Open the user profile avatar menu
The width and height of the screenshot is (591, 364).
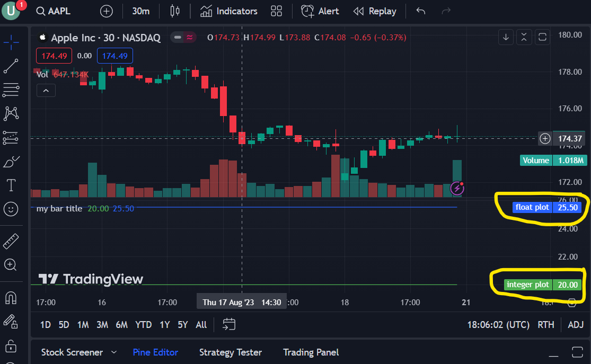pyautogui.click(x=11, y=11)
